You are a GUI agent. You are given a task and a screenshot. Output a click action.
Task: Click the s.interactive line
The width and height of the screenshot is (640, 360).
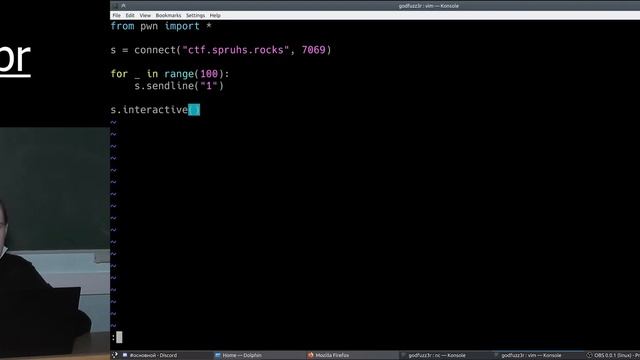(155, 110)
